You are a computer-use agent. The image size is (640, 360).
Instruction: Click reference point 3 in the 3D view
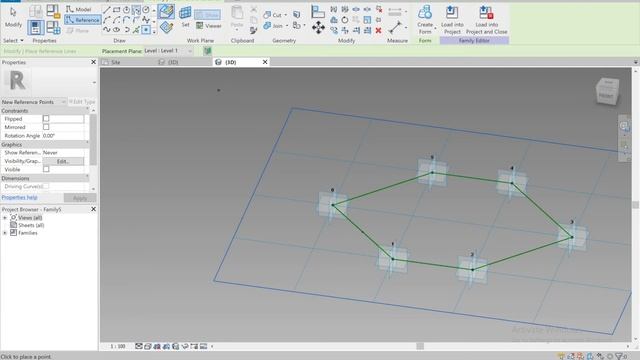click(572, 237)
